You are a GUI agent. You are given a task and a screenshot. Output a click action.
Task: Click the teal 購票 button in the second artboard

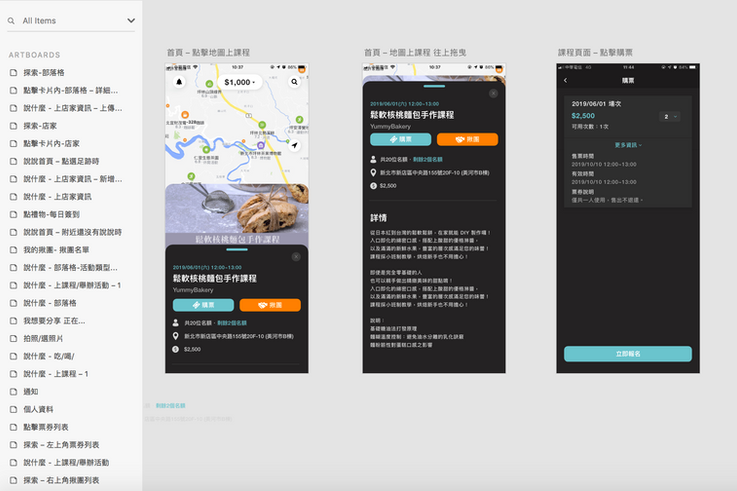pos(400,140)
